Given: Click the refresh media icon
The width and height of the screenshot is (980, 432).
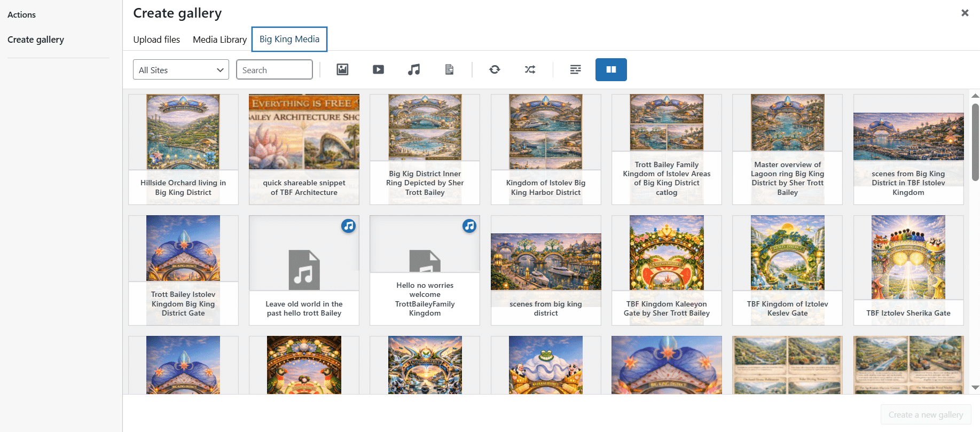Looking at the screenshot, I should [495, 69].
